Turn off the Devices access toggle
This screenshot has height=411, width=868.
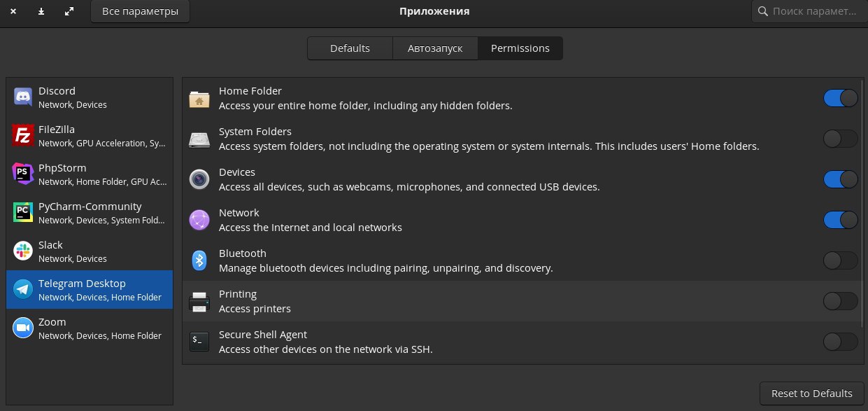pyautogui.click(x=841, y=179)
